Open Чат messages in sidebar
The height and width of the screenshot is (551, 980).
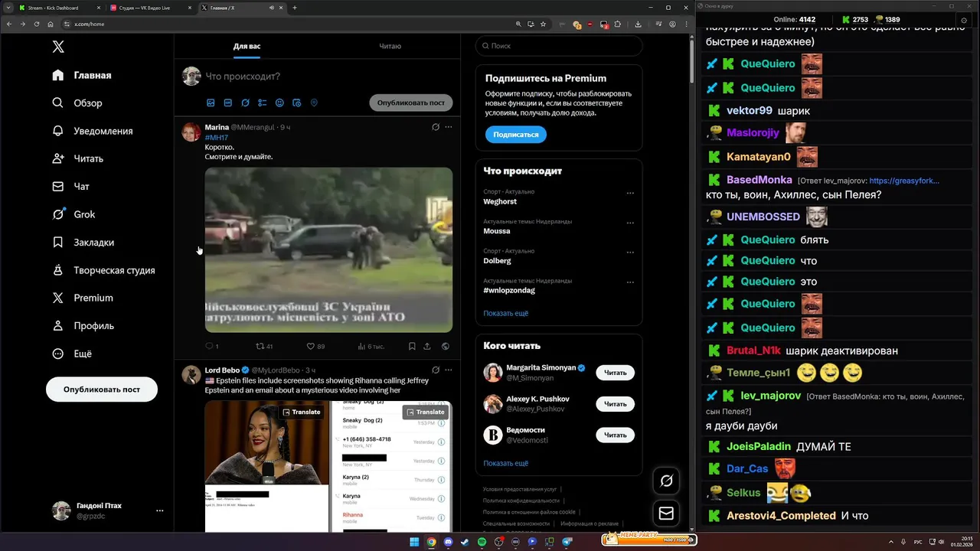71,186
